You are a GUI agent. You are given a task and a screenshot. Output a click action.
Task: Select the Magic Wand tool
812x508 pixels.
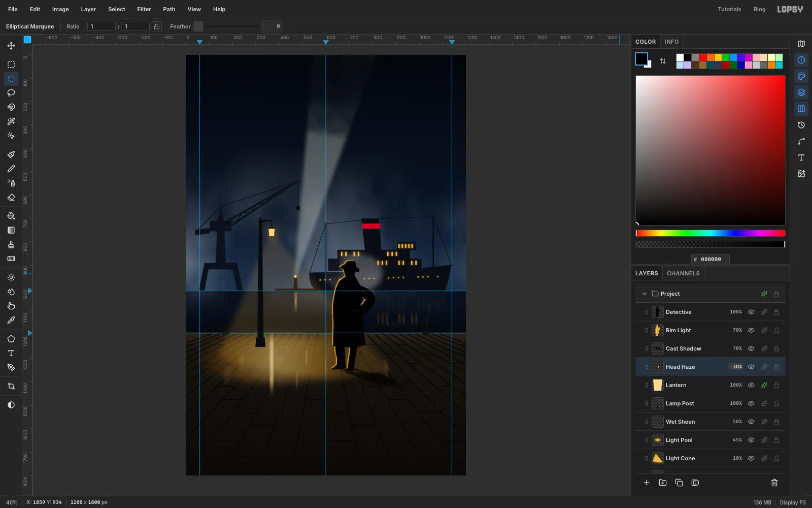[x=11, y=121]
